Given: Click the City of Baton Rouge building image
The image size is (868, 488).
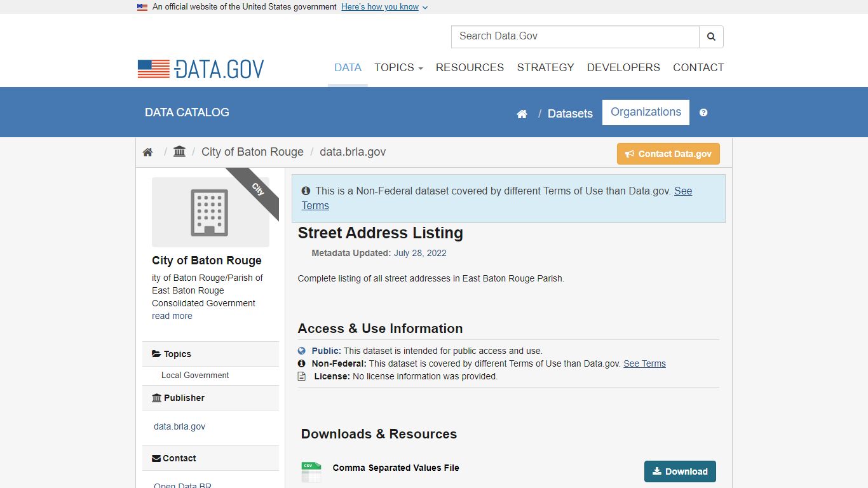Looking at the screenshot, I should tap(210, 212).
